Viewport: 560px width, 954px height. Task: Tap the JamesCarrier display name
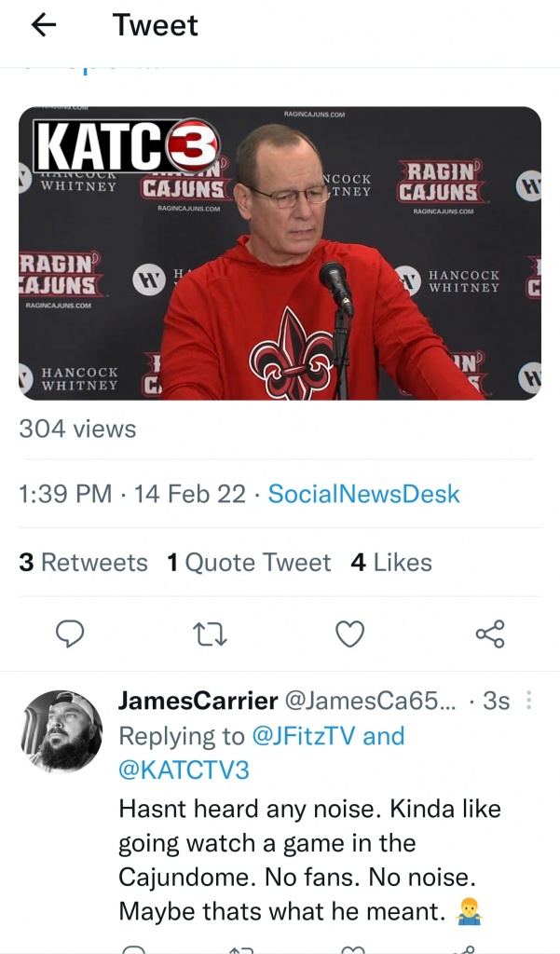click(198, 701)
